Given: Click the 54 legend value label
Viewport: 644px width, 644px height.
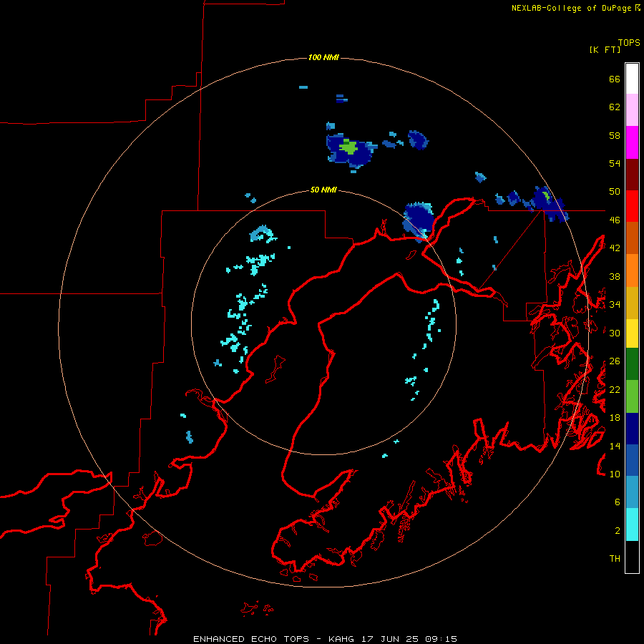Looking at the screenshot, I should (615, 163).
